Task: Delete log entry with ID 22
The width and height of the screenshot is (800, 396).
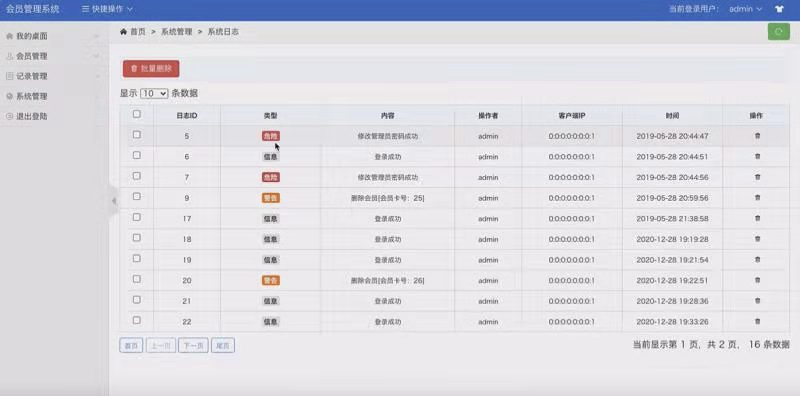Action: coord(757,321)
